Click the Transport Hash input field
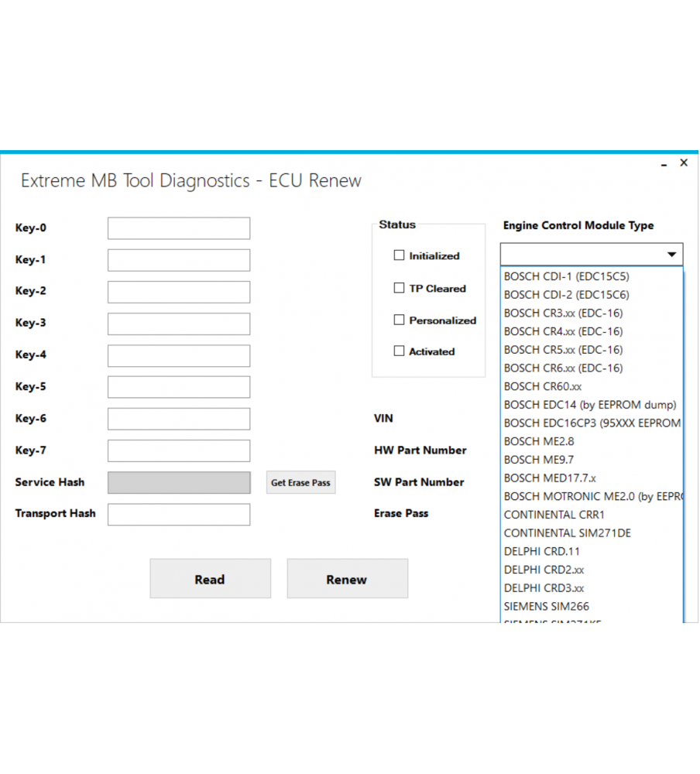Image resolution: width=700 pixels, height=774 pixels. coord(179,514)
